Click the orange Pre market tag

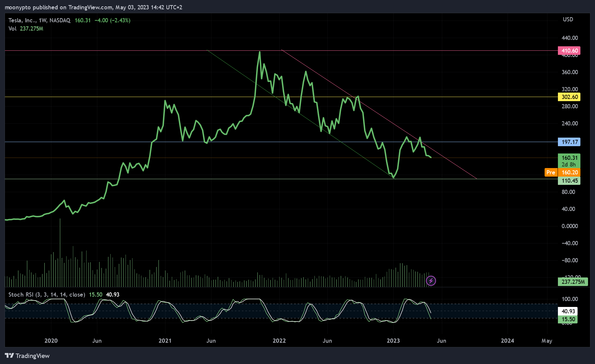coord(551,172)
